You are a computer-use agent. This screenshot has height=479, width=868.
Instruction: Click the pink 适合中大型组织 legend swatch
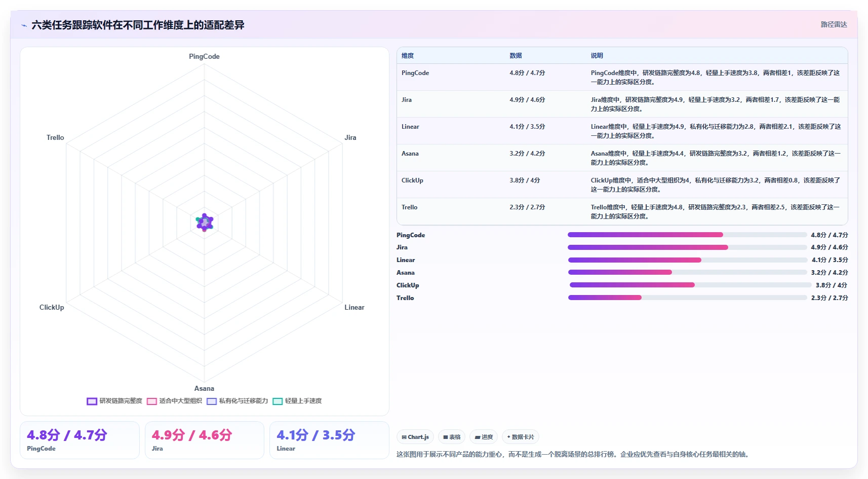point(152,401)
